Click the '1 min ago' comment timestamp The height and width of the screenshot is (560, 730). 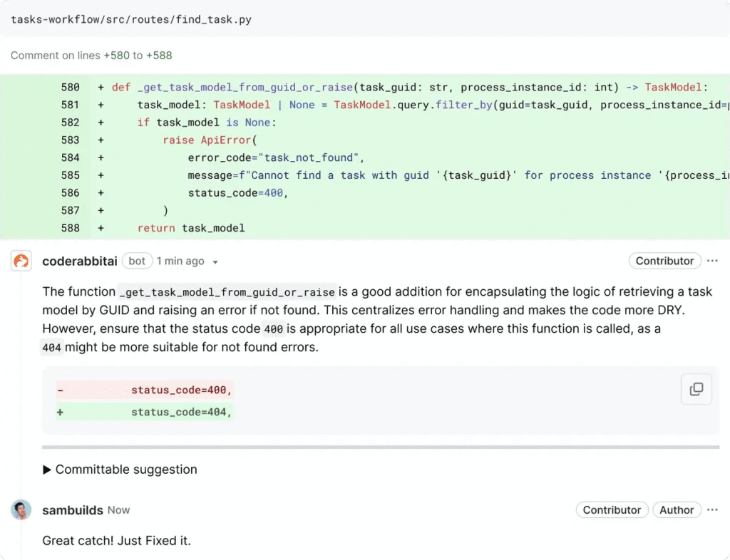180,261
